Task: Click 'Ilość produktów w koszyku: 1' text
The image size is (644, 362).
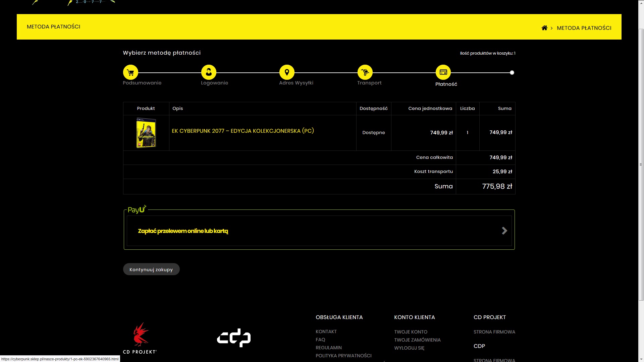Action: [488, 53]
